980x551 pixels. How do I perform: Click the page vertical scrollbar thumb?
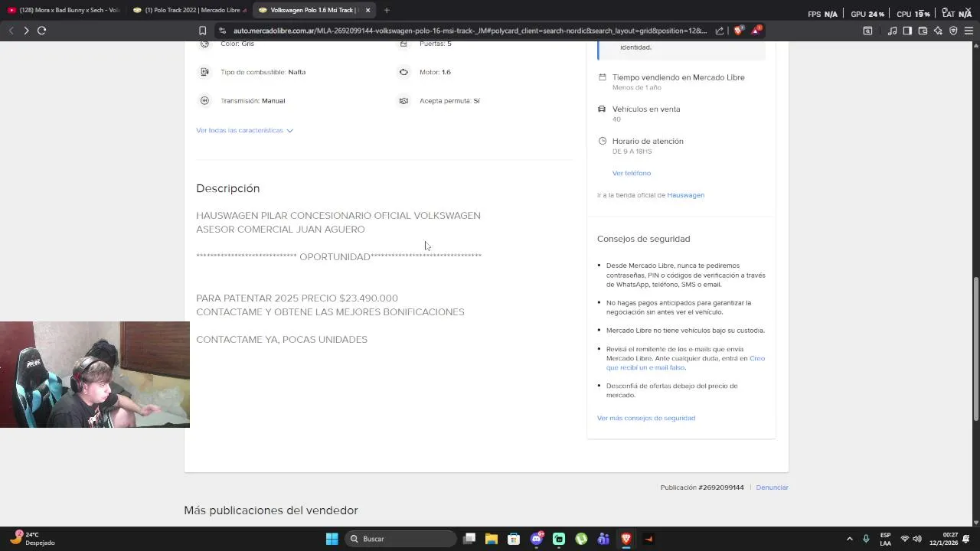[976, 348]
